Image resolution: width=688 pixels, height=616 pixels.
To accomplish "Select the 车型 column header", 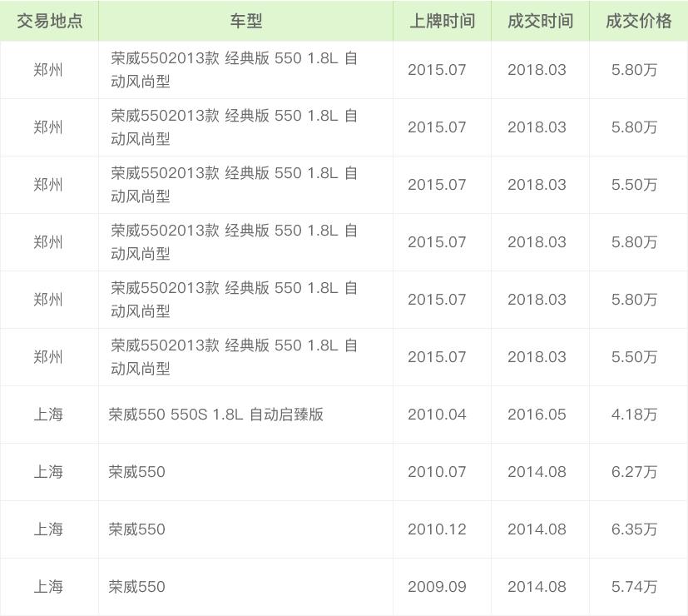I will pos(245,21).
